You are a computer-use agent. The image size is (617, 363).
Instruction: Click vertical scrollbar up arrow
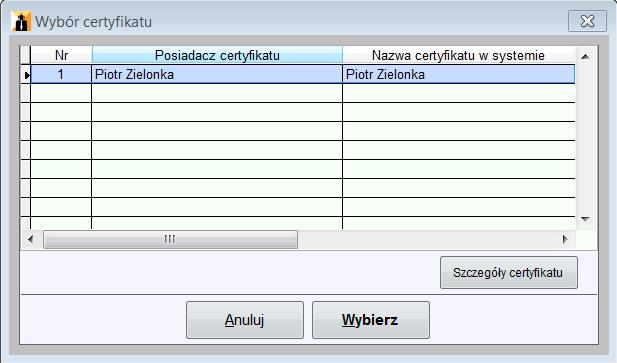[x=585, y=57]
